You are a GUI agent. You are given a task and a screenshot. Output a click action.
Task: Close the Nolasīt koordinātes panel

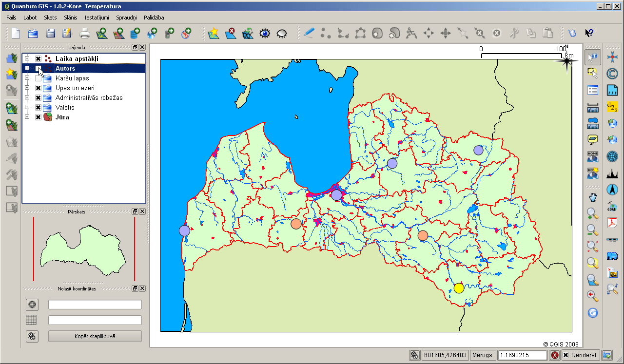(142, 288)
